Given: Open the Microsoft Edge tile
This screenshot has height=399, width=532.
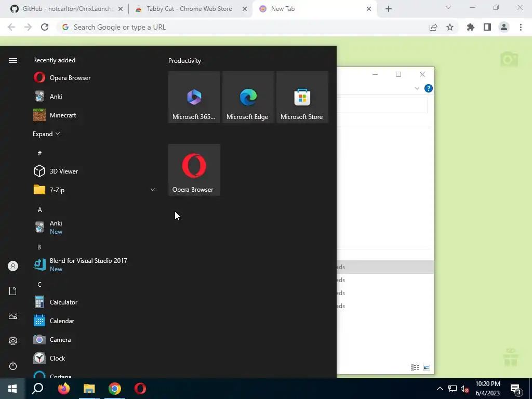Looking at the screenshot, I should (x=248, y=97).
